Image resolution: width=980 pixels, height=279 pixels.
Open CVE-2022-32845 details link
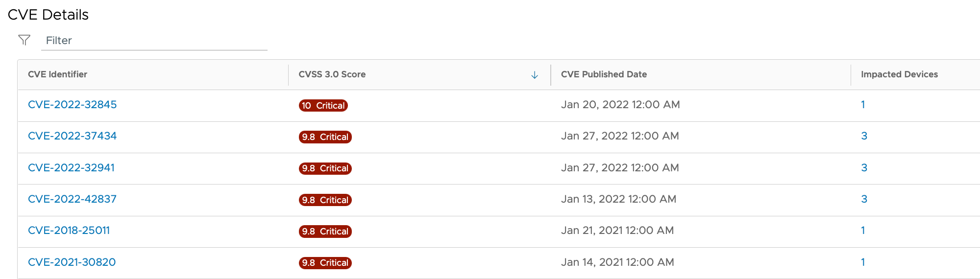(x=72, y=105)
